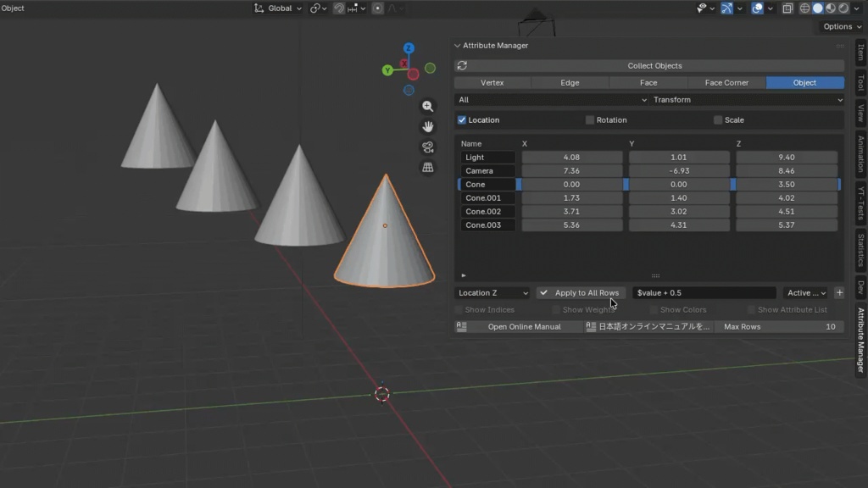The width and height of the screenshot is (868, 488).
Task: Click the Apply to All Rows button
Action: [x=581, y=292]
